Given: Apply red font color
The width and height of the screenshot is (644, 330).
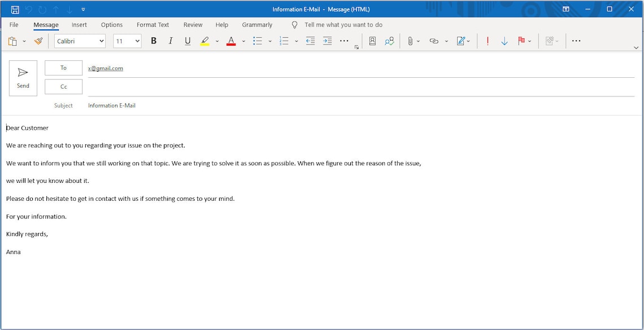Looking at the screenshot, I should coord(231,41).
